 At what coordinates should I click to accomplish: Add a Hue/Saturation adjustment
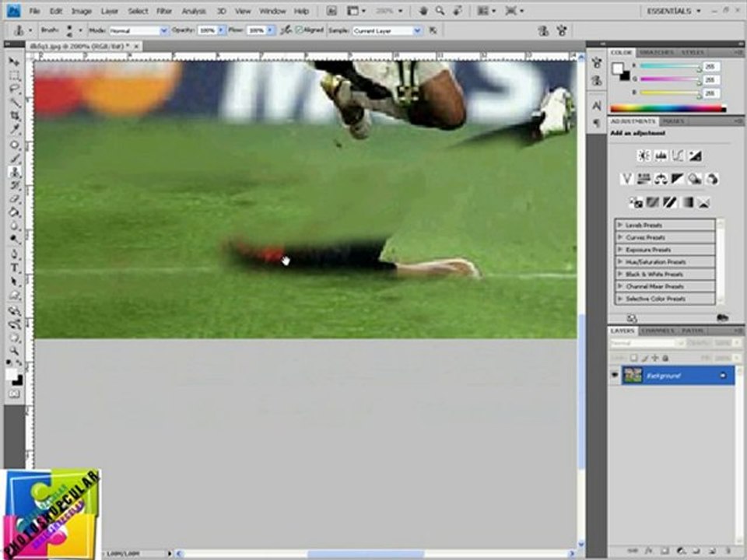644,179
